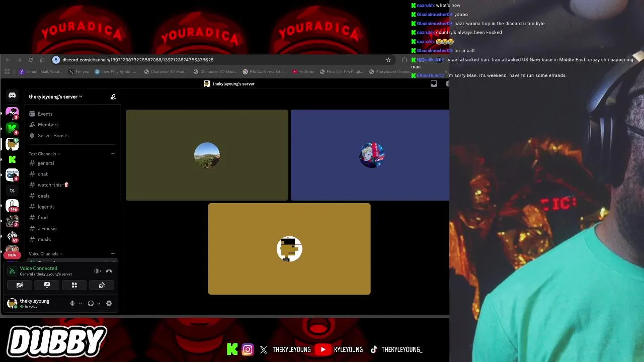644x362 pixels.
Task: Turn on camera in voice panel
Action: [20, 285]
